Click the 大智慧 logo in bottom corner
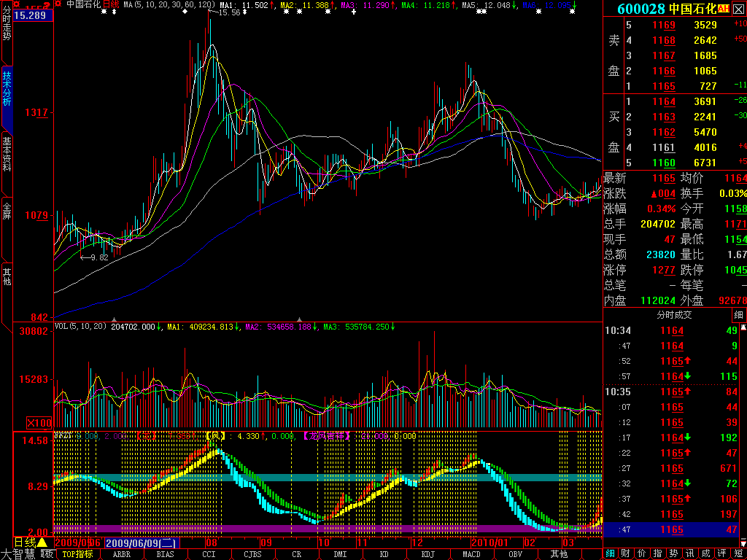The height and width of the screenshot is (560, 747). click(18, 554)
